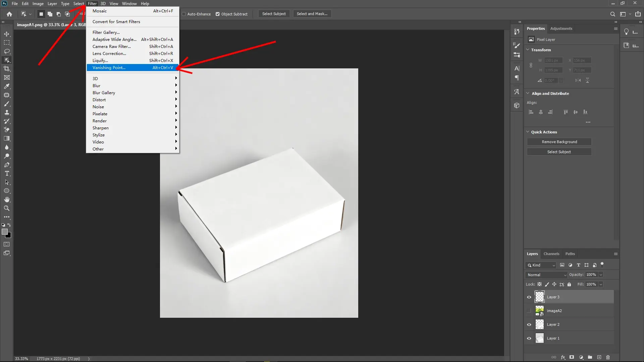This screenshot has height=362, width=644.
Task: Select the Zoom tool
Action: [7, 208]
